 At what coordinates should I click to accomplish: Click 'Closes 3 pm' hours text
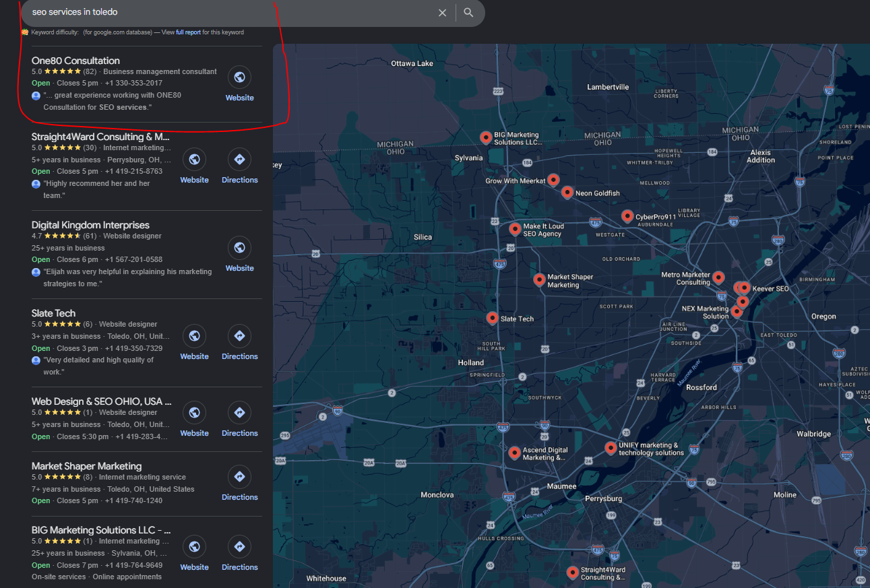(x=77, y=348)
